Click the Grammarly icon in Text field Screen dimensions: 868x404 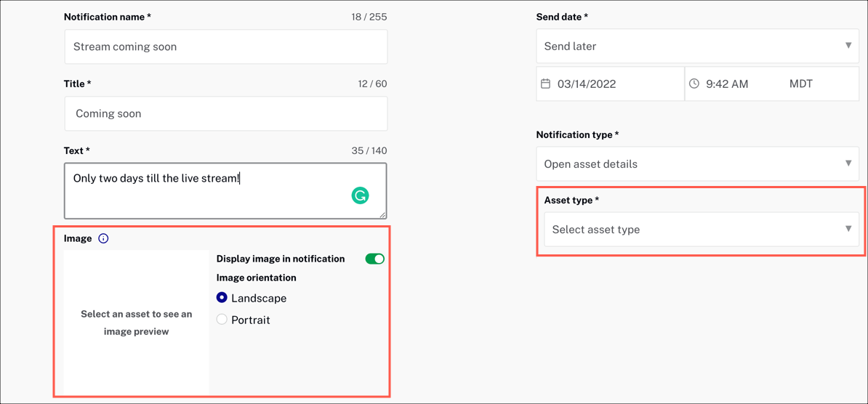pyautogui.click(x=361, y=195)
